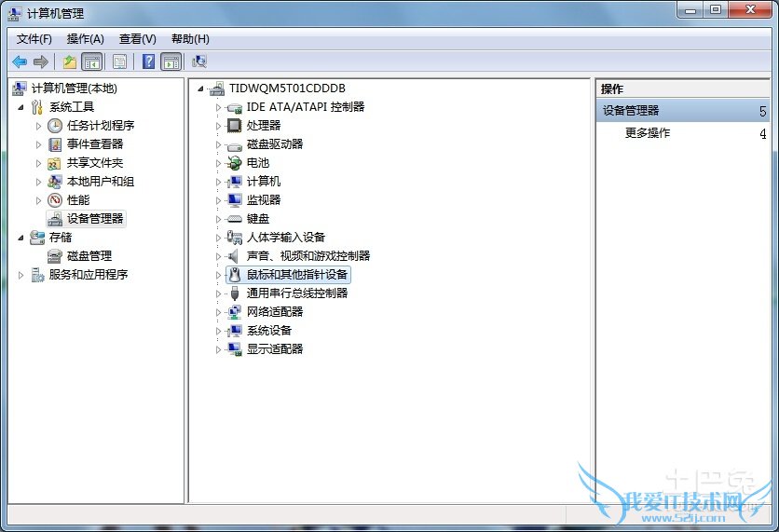Expand the 系统设备 node arrow
This screenshot has width=779, height=532.
pyautogui.click(x=218, y=331)
